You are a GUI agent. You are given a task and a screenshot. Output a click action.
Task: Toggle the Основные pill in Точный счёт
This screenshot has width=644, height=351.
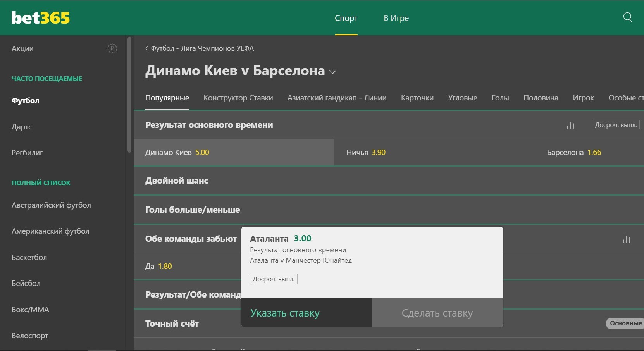pos(625,323)
